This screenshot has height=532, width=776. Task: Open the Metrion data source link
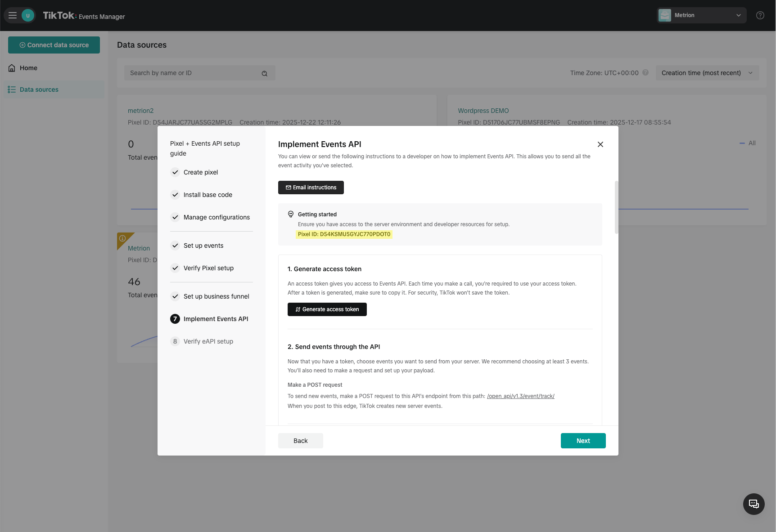[x=139, y=248]
